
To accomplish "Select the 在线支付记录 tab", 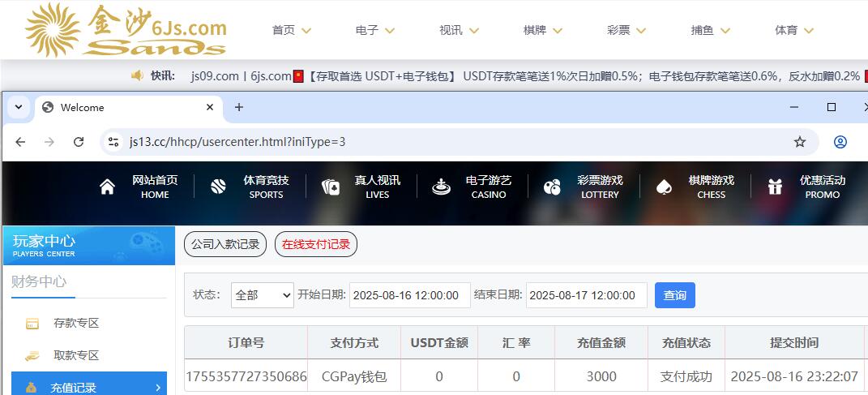I will pos(316,244).
